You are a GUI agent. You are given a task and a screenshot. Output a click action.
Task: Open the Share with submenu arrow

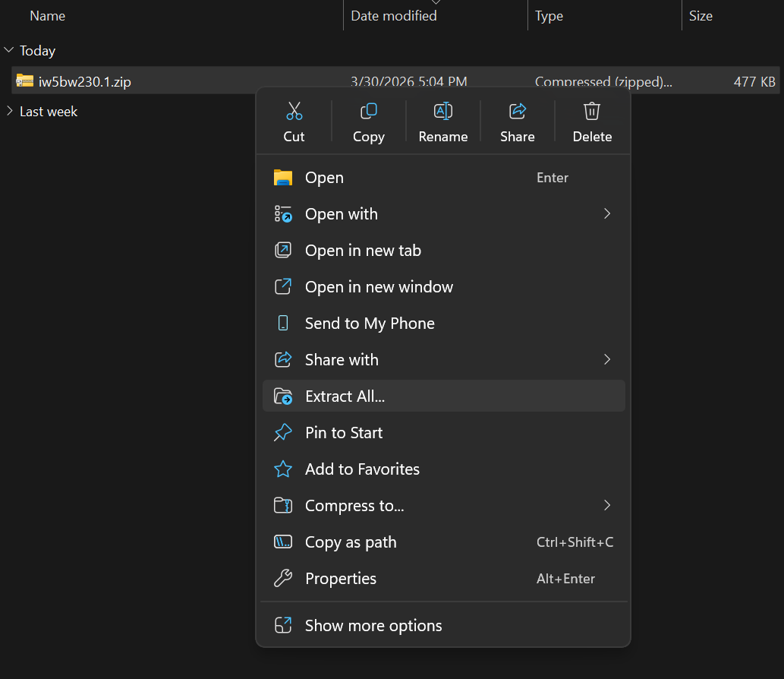click(x=606, y=360)
